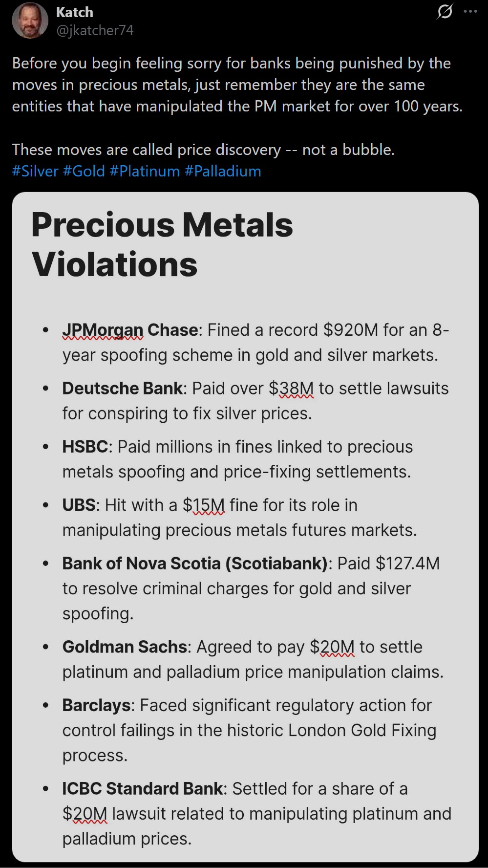Viewport: 488px width, 868px height.
Task: Click the JPMorgan Chase bold text
Action: [x=130, y=330]
